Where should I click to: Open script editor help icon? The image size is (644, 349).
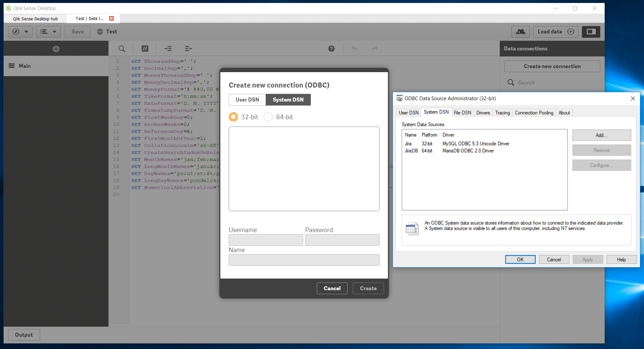332,49
